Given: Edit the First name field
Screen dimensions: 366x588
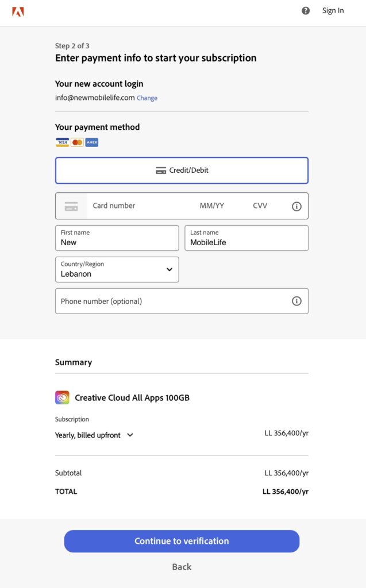Looking at the screenshot, I should pos(117,238).
